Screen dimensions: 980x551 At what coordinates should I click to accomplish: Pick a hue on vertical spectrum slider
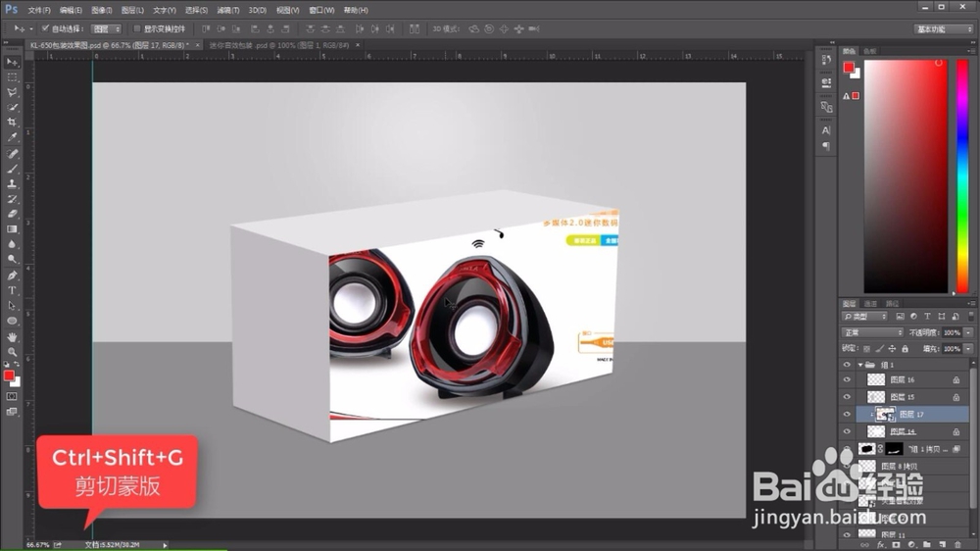point(962,176)
